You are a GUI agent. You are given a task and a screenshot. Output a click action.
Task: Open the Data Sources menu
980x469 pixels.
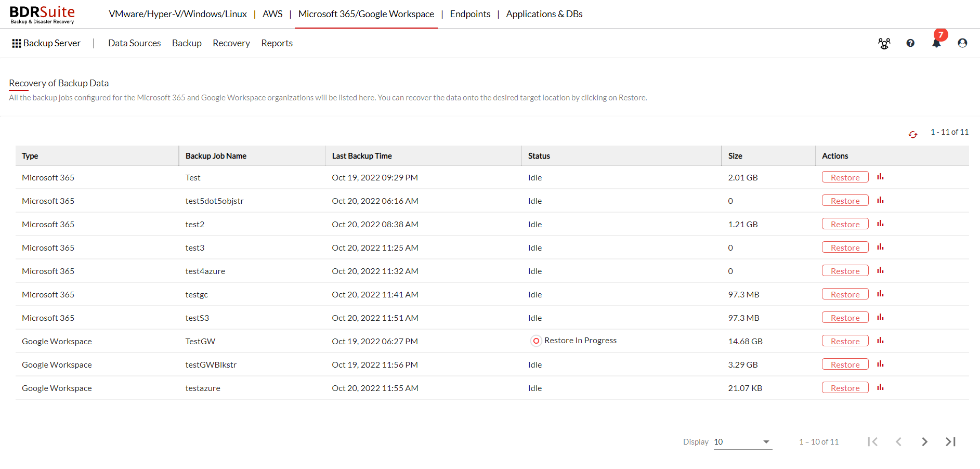(134, 43)
